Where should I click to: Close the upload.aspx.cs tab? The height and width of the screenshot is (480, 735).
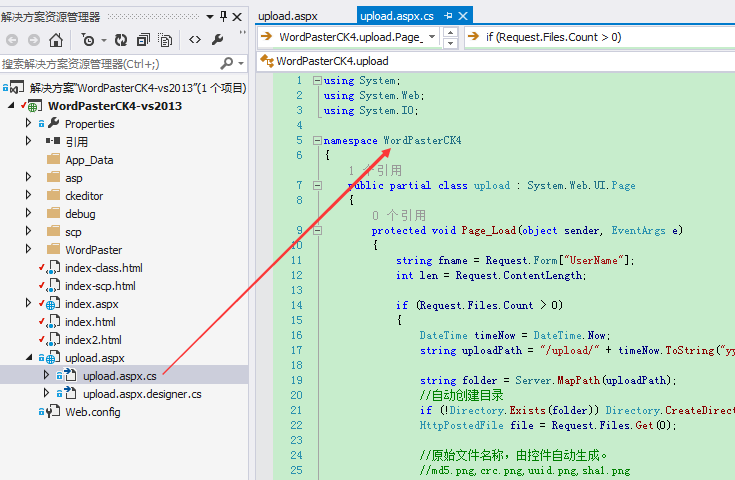463,16
